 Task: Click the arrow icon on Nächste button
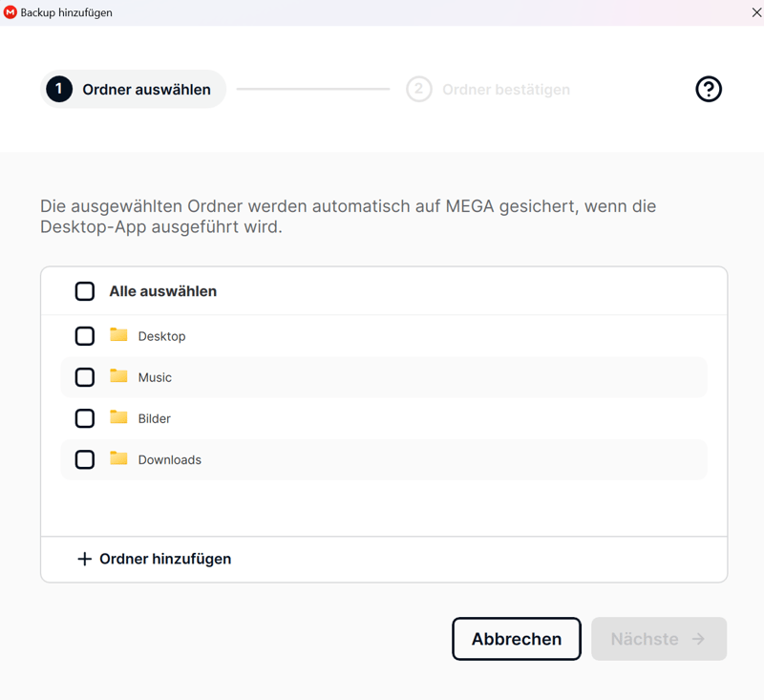pos(699,639)
